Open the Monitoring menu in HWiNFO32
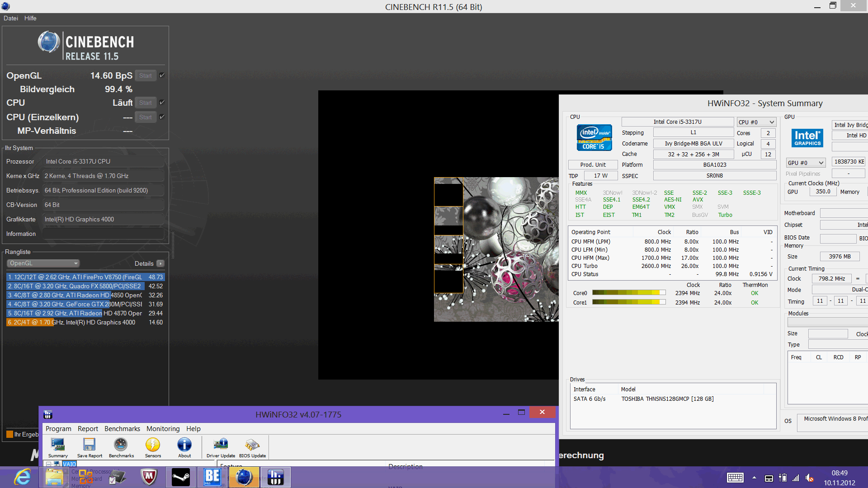This screenshot has height=488, width=868. (163, 429)
